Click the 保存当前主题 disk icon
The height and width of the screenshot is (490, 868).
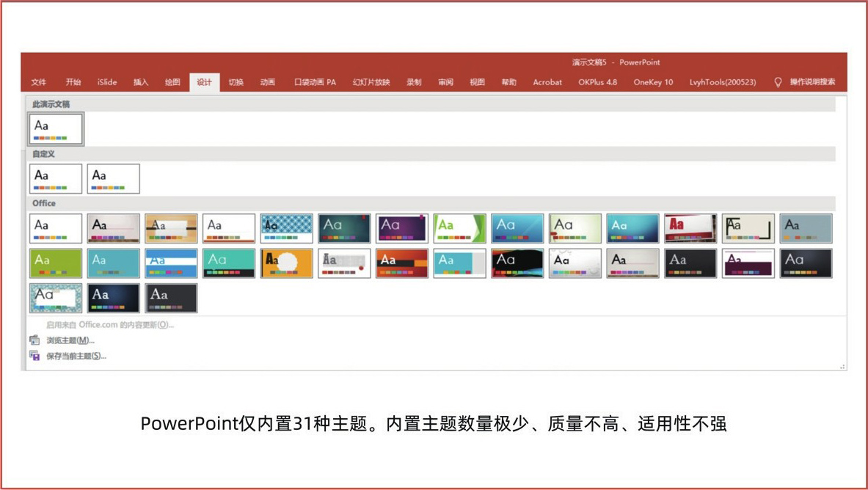click(x=34, y=356)
